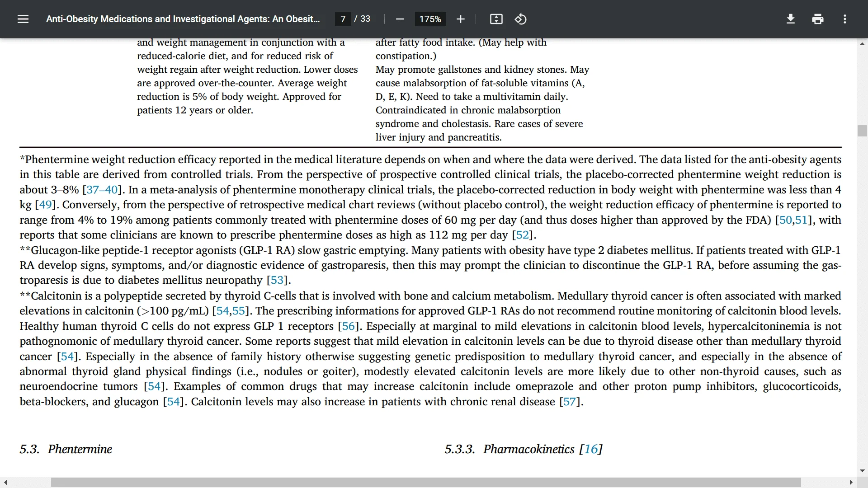Click the horizontal scrollbar left arrow
The width and height of the screenshot is (868, 488).
pos(5,483)
